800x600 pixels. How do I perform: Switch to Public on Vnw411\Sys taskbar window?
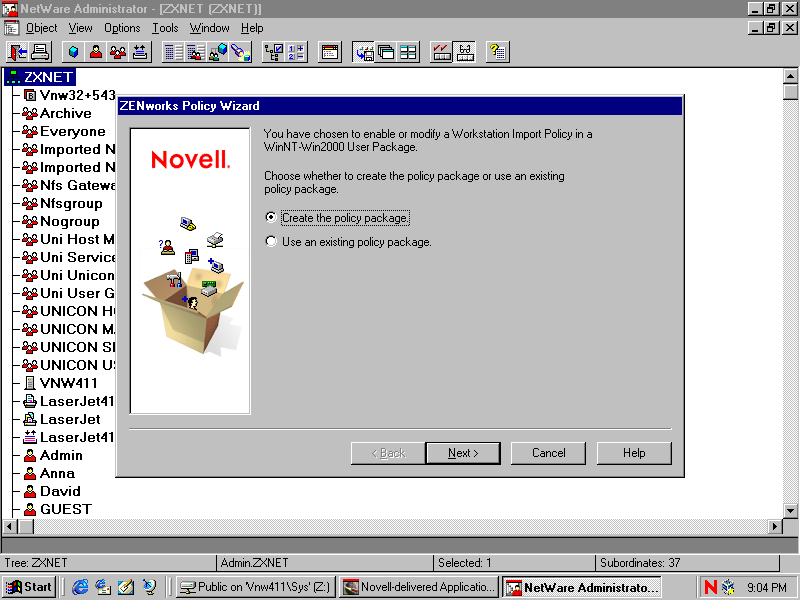pyautogui.click(x=256, y=587)
